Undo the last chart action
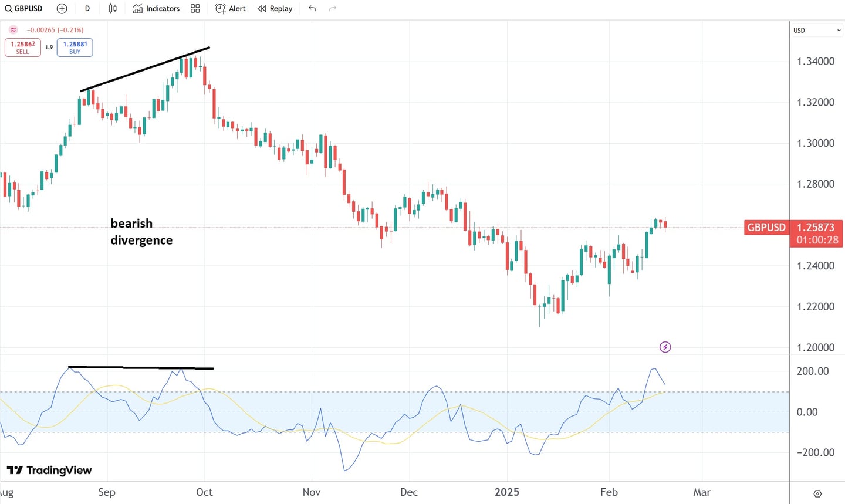The image size is (845, 504). (312, 8)
